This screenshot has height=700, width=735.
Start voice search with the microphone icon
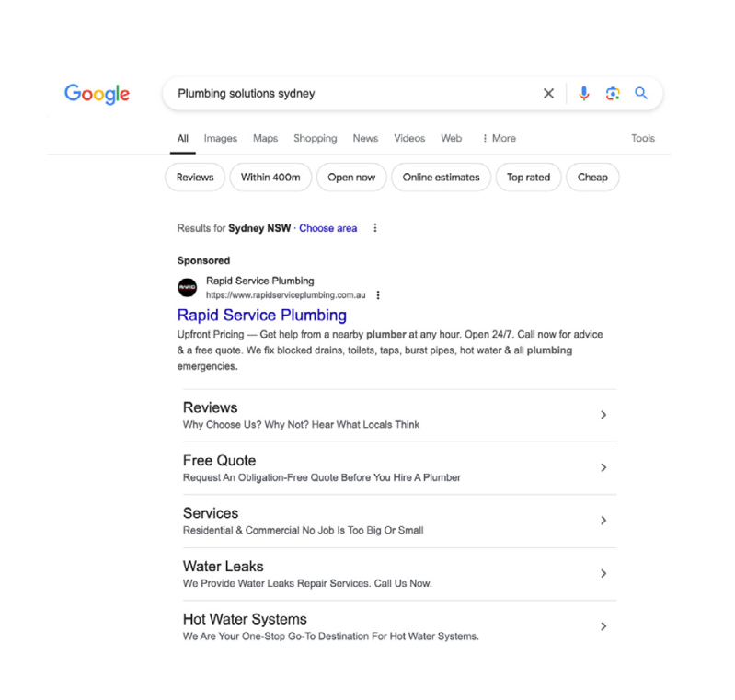coord(583,93)
